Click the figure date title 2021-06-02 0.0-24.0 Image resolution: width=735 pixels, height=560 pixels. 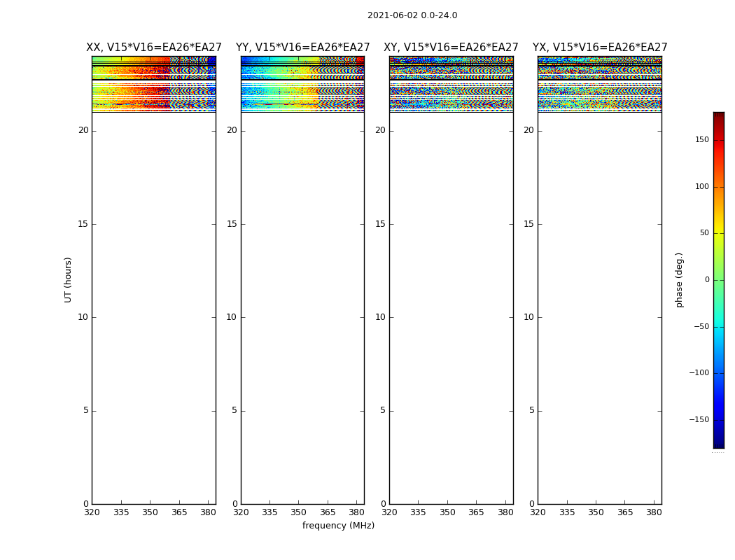click(412, 15)
